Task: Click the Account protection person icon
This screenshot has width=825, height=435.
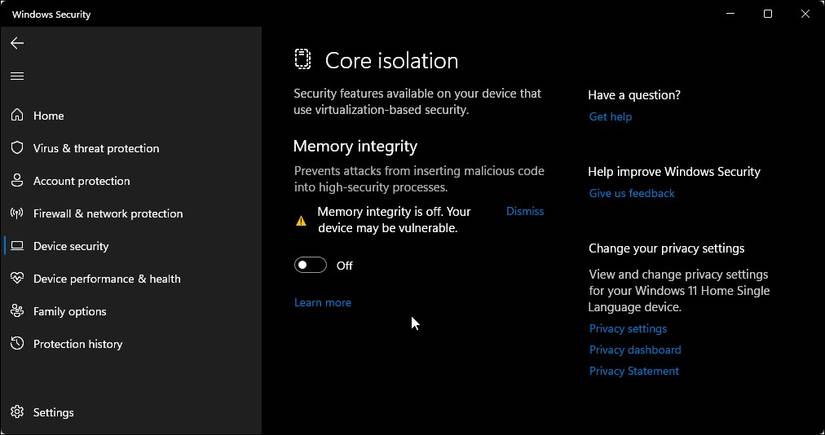Action: click(x=17, y=181)
